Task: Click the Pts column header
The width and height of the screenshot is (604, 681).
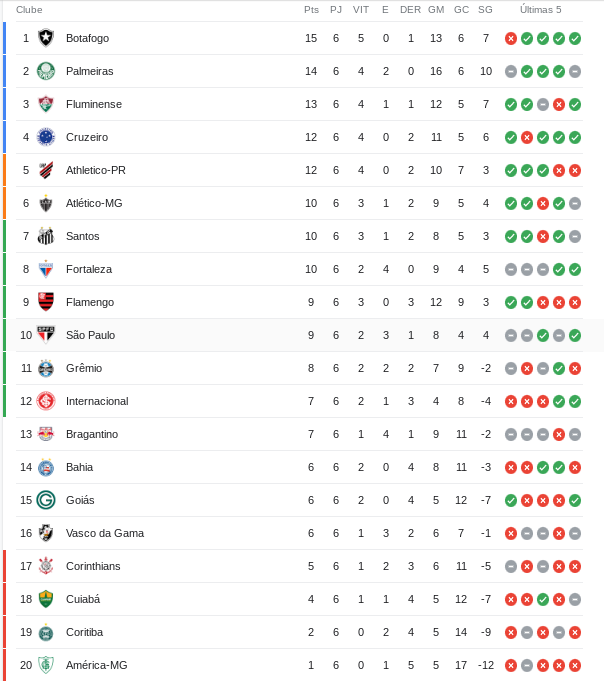Action: point(311,10)
